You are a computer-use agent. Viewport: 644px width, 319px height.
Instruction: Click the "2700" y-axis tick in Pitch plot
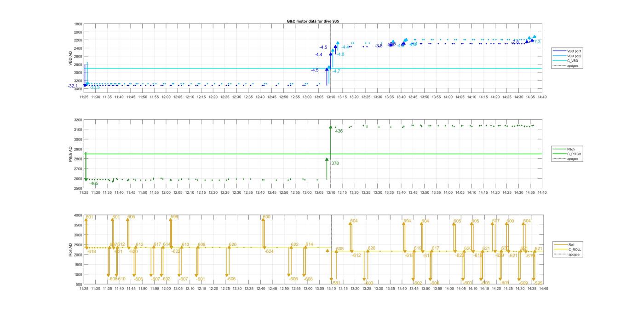(78, 169)
